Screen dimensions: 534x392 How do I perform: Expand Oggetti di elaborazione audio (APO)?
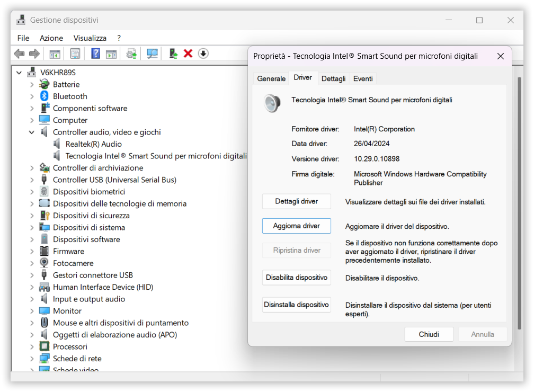pos(32,335)
